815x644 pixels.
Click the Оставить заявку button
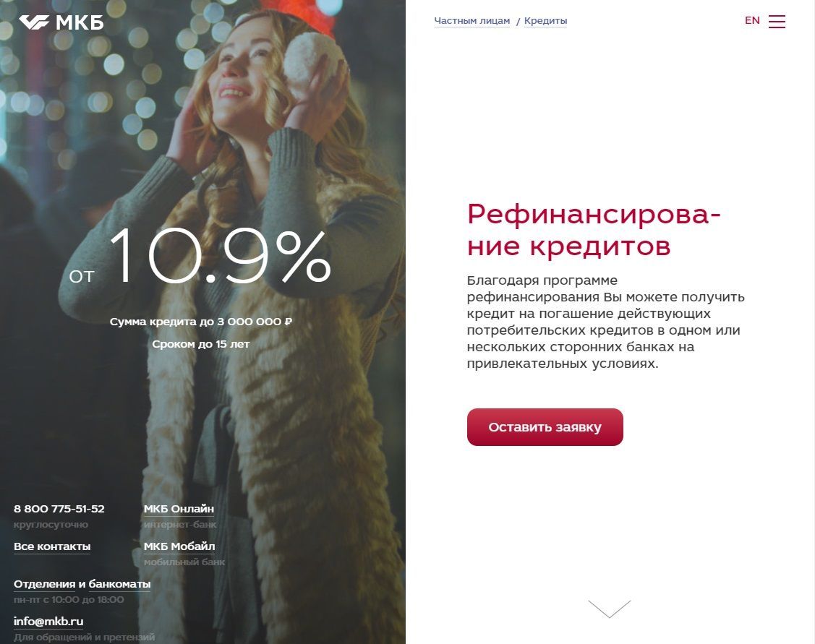545,427
